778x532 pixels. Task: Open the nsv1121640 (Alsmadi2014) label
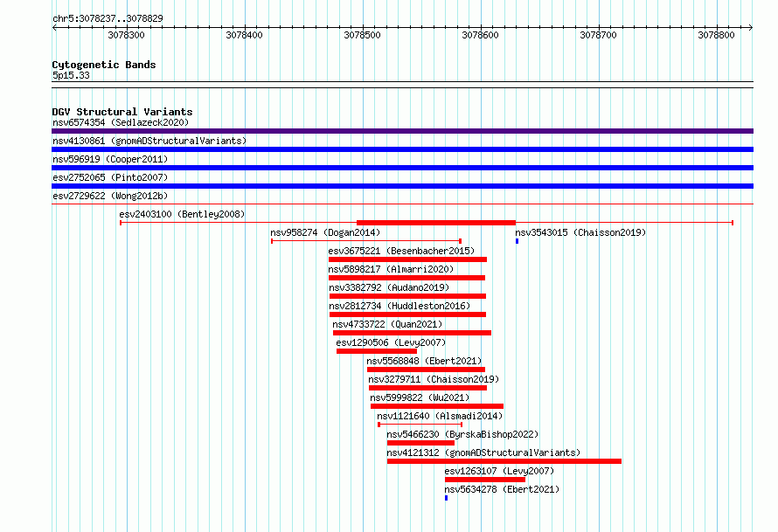[440, 416]
